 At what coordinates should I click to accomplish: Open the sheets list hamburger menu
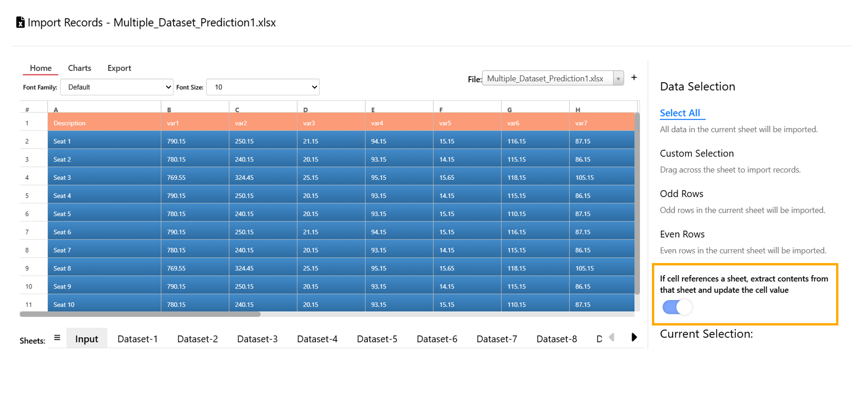pyautogui.click(x=57, y=338)
